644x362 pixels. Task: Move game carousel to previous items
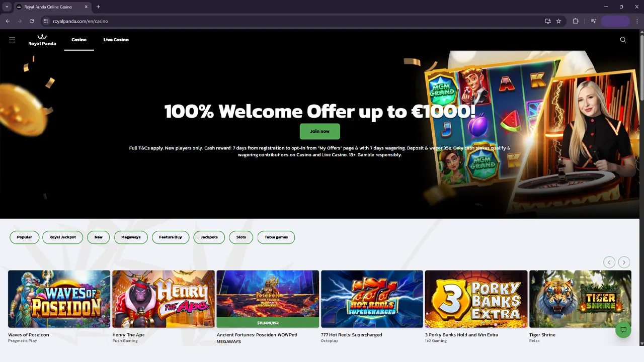click(x=609, y=262)
